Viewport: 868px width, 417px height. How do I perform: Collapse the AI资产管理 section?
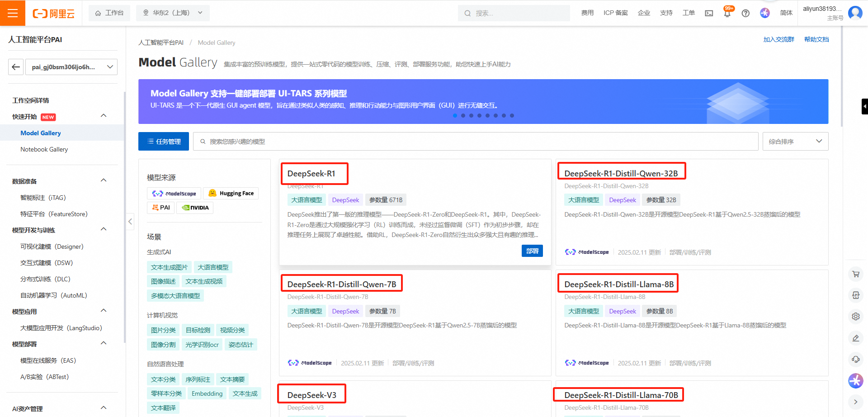104,408
